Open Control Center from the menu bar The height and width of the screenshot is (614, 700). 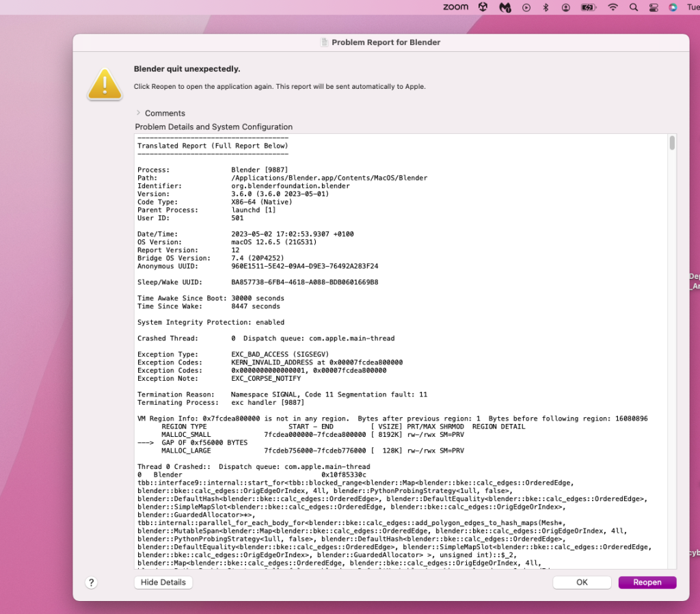point(654,8)
